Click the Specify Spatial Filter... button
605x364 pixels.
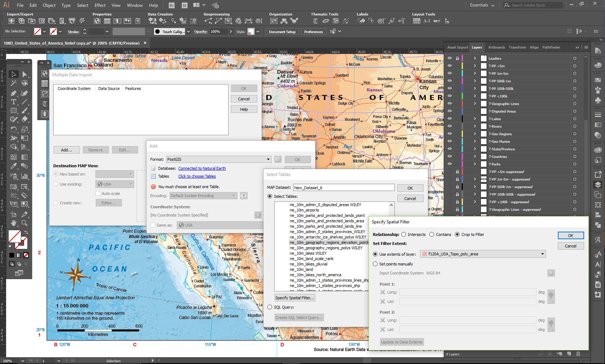295,298
